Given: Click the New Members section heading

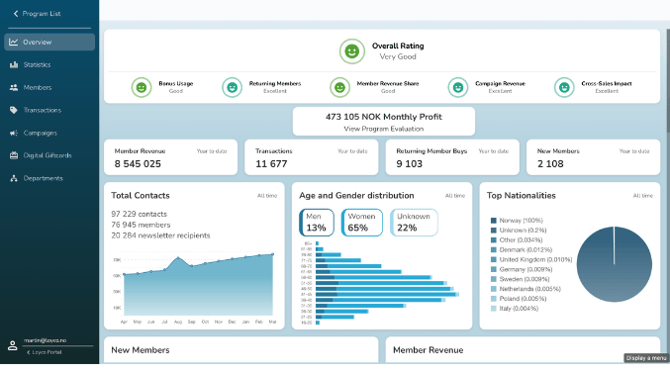Looking at the screenshot, I should pyautogui.click(x=140, y=350).
